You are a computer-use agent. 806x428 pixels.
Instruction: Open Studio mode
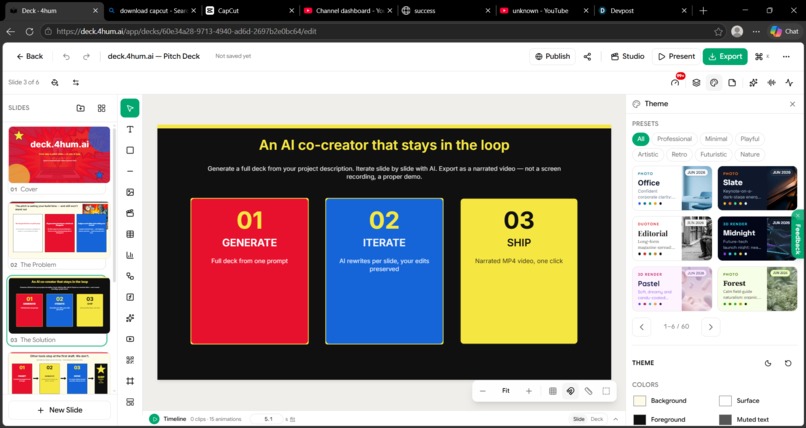coord(627,57)
